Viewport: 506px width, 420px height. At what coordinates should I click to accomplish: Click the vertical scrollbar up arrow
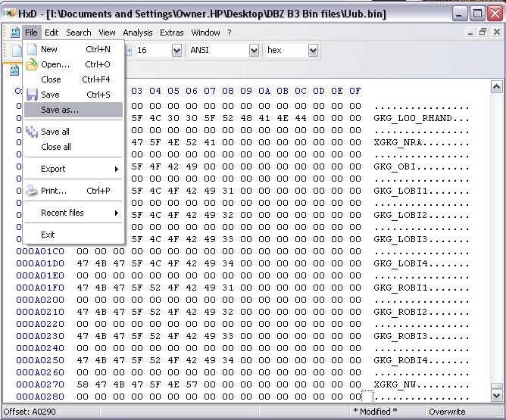tap(496, 87)
